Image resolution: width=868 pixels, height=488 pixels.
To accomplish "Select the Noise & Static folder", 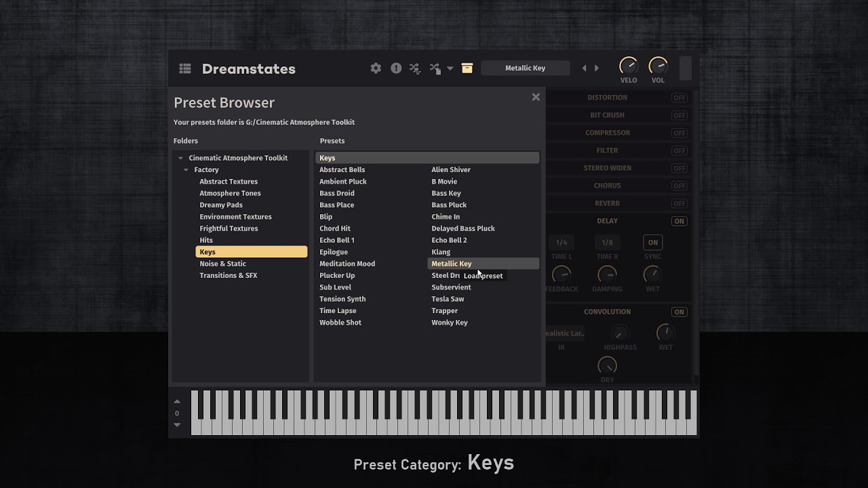I will click(x=222, y=264).
